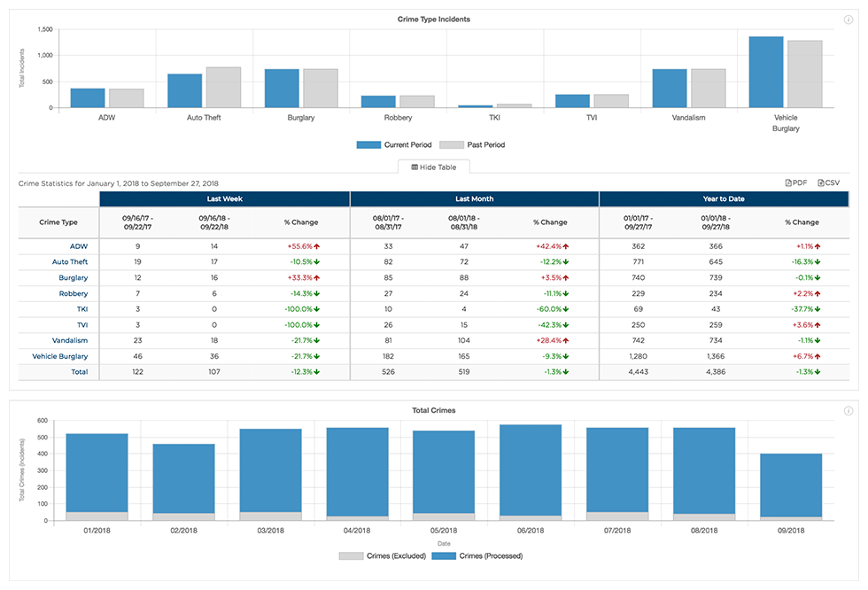Toggle the Past Period legend series
The height and width of the screenshot is (590, 868).
click(473, 144)
